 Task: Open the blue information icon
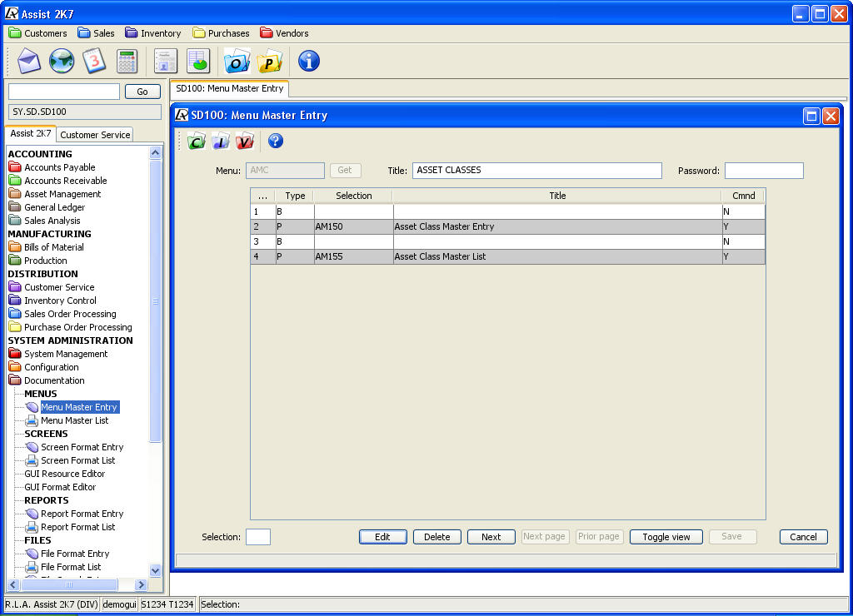pyautogui.click(x=308, y=61)
